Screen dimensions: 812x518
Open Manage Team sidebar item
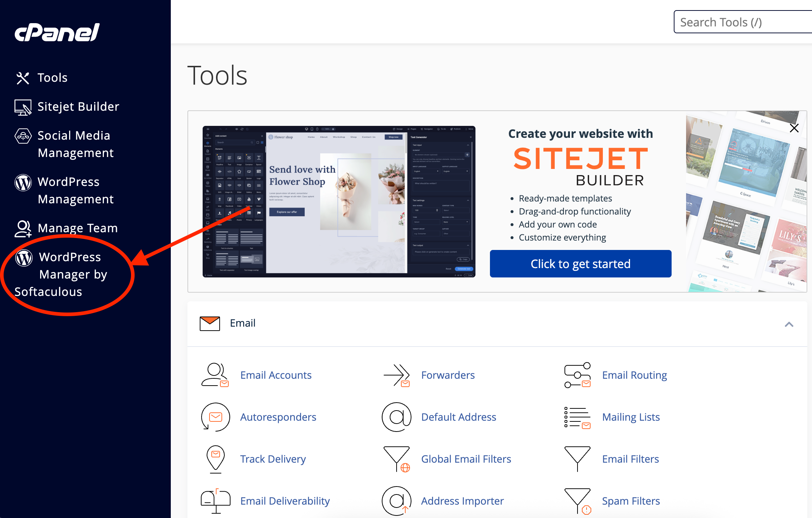tap(78, 228)
